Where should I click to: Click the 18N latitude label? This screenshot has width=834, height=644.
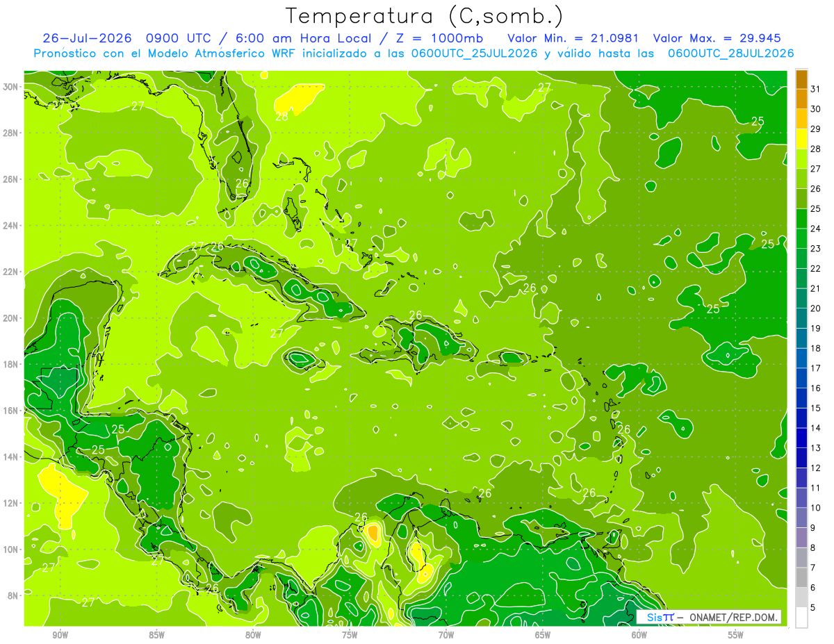click(x=11, y=364)
